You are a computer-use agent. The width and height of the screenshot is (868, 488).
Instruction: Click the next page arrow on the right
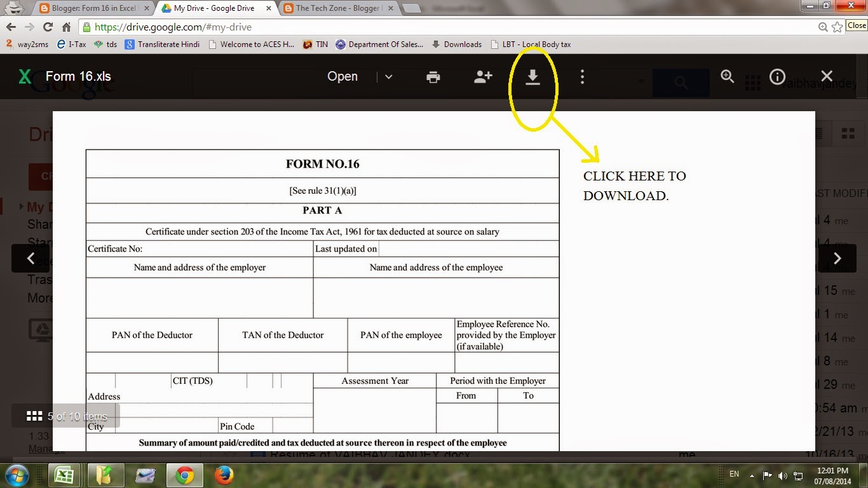pos(837,258)
